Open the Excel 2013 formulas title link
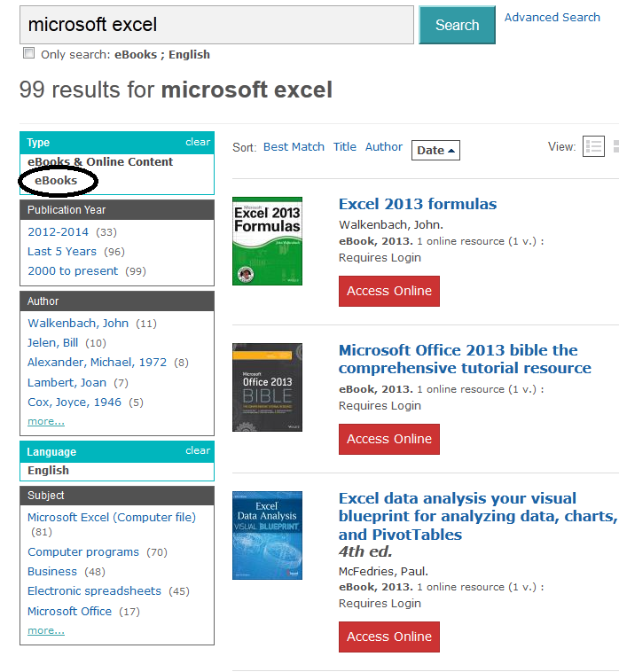Viewport: 619px width, 672px height. point(418,204)
